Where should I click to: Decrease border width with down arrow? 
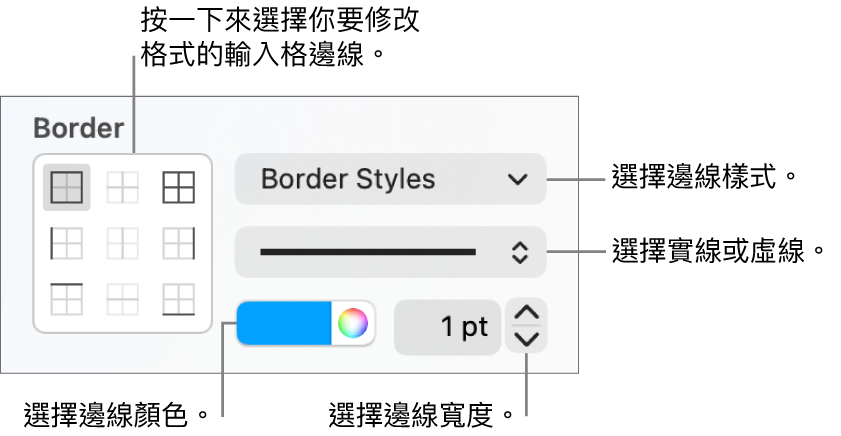point(526,339)
